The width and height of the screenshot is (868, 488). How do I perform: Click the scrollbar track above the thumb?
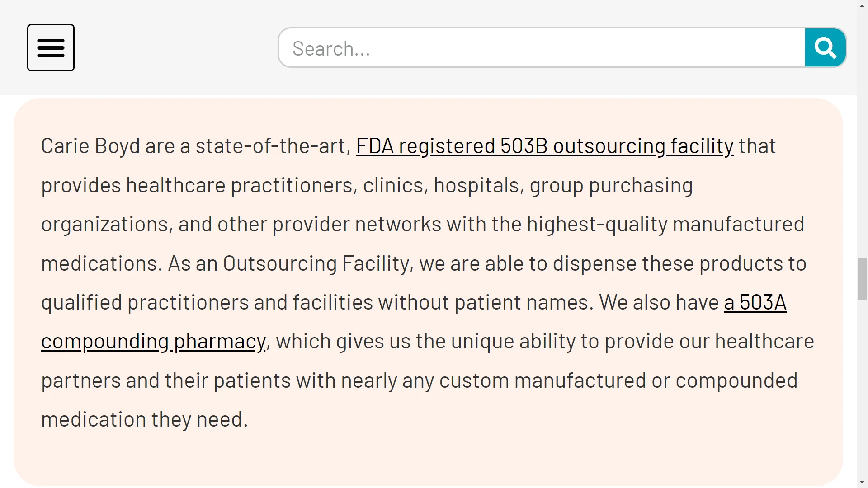click(862, 135)
